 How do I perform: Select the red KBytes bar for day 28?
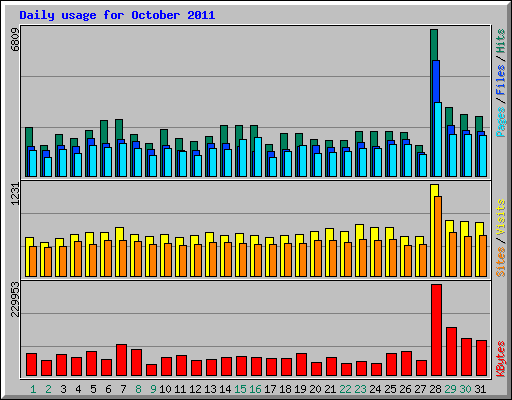tap(436, 330)
